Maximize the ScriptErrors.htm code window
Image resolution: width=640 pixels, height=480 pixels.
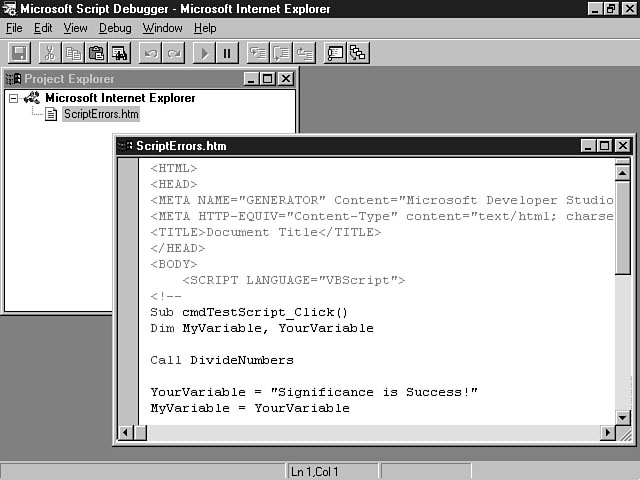tap(604, 146)
